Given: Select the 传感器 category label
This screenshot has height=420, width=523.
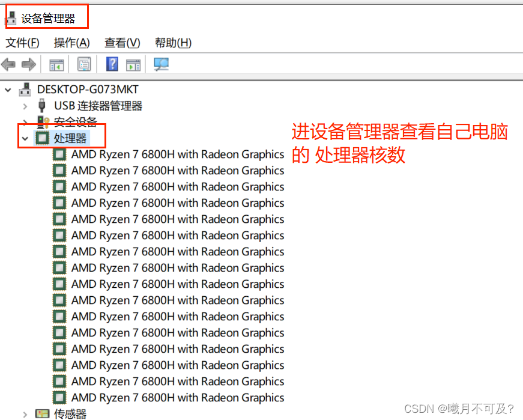Looking at the screenshot, I should (70, 414).
